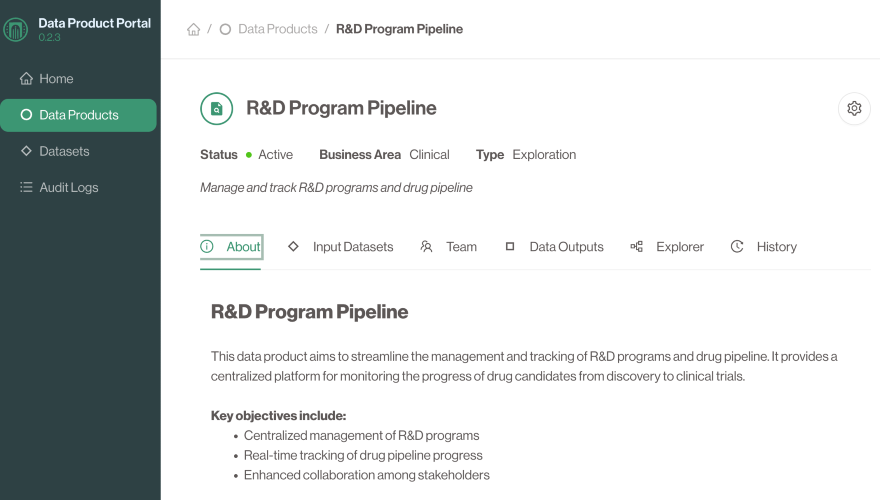Click 'Centralized management of R&D programs' bullet
880x500 pixels.
click(x=361, y=435)
